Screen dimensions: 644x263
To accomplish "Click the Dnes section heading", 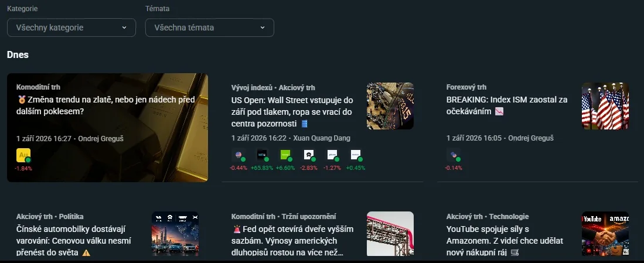I will pyautogui.click(x=18, y=54).
